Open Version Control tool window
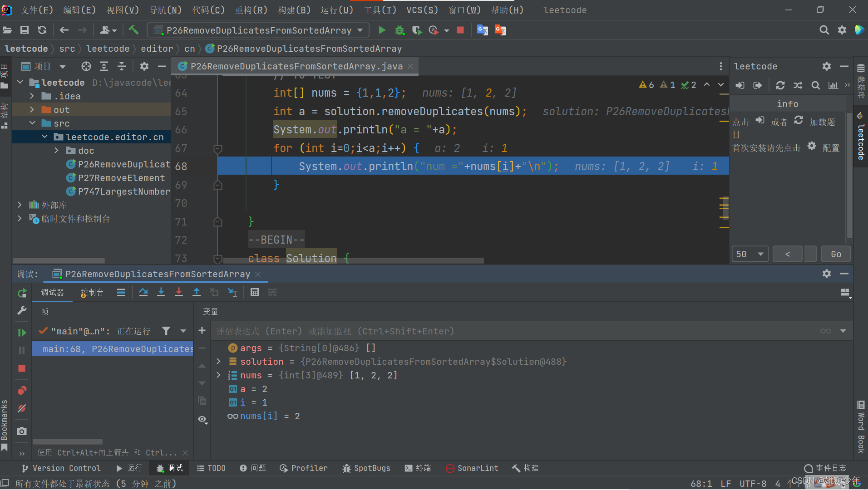This screenshot has height=490, width=868. (61, 468)
